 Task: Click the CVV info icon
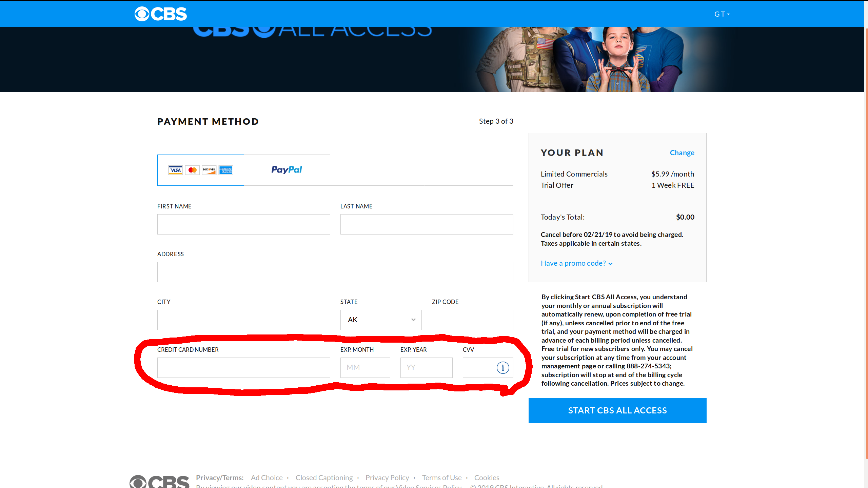point(502,367)
